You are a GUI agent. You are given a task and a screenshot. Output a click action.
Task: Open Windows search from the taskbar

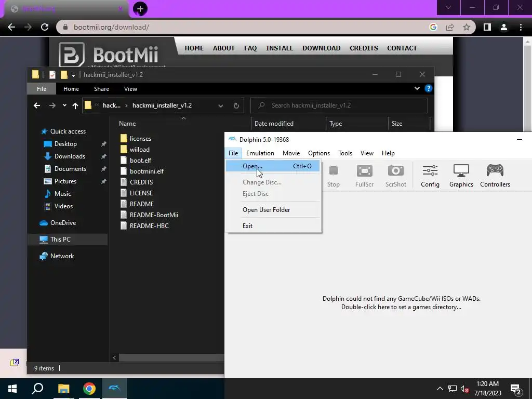37,389
